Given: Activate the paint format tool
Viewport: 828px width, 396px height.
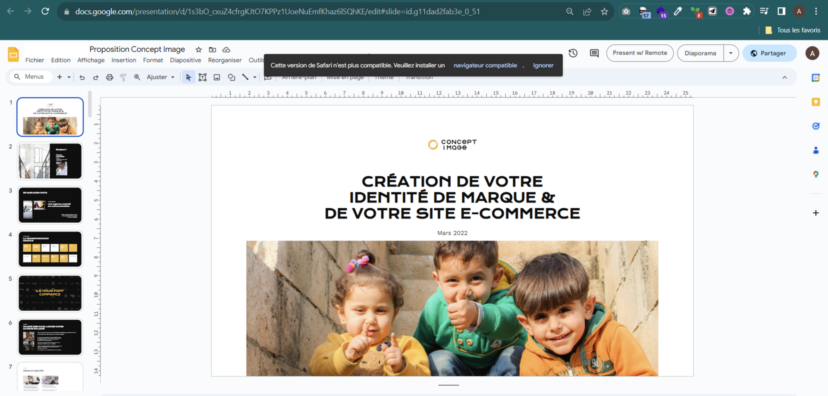Looking at the screenshot, I should [123, 77].
